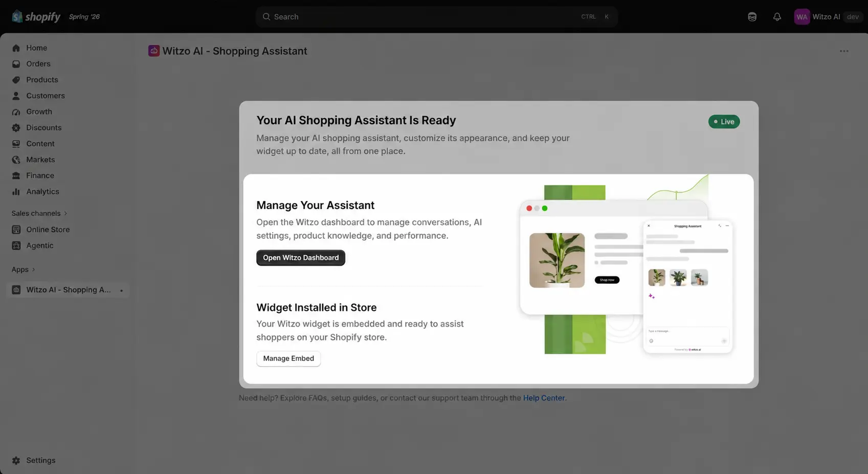The image size is (868, 474).
Task: Open the sidekick icon in top bar
Action: [x=752, y=17]
